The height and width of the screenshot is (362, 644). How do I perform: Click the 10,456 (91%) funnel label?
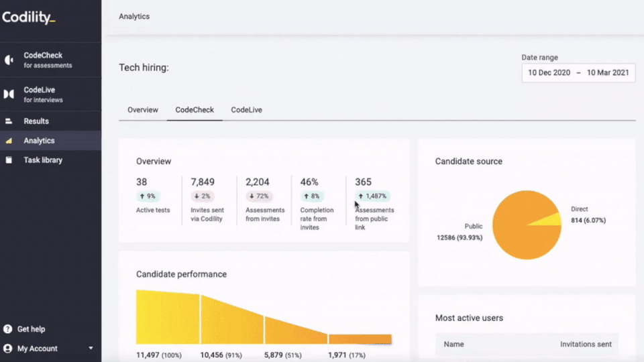point(221,355)
